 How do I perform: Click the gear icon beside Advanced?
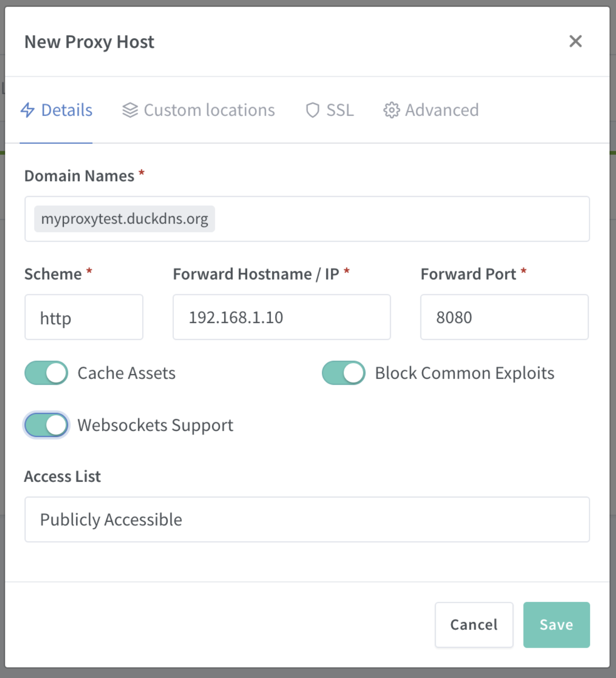[x=391, y=110]
